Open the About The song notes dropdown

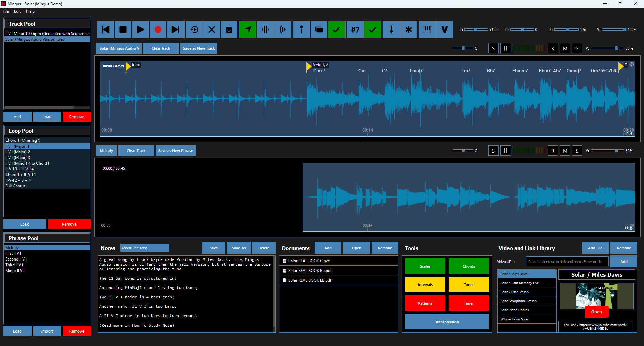[x=145, y=248]
